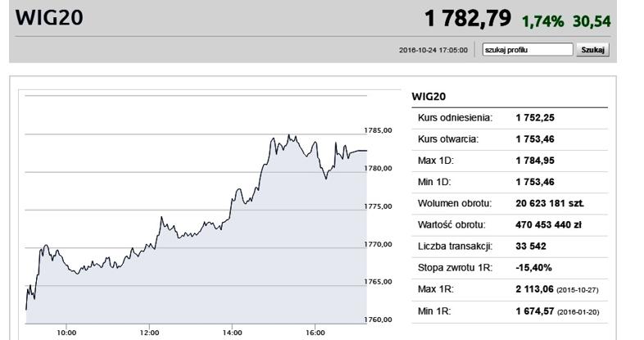Click the 10:00 time axis label

pos(66,333)
